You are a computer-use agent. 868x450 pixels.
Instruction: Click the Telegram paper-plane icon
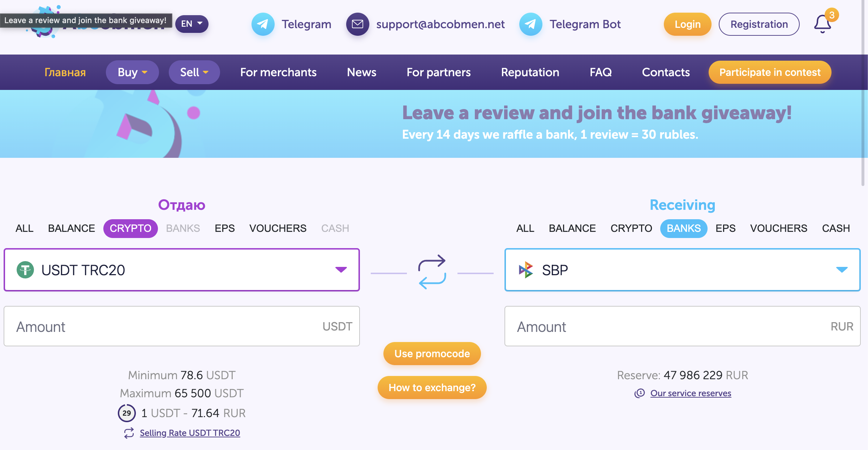[263, 24]
